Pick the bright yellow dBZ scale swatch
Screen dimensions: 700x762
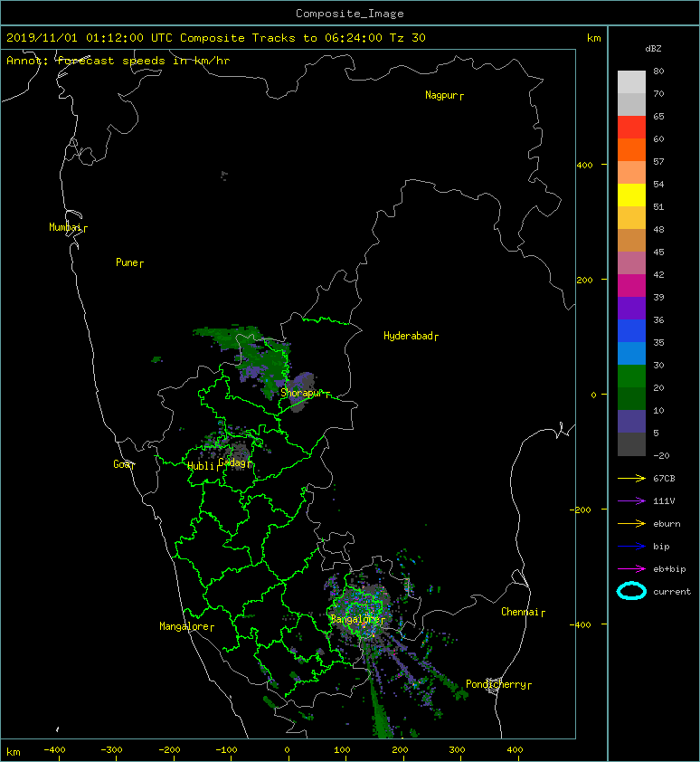[631, 195]
